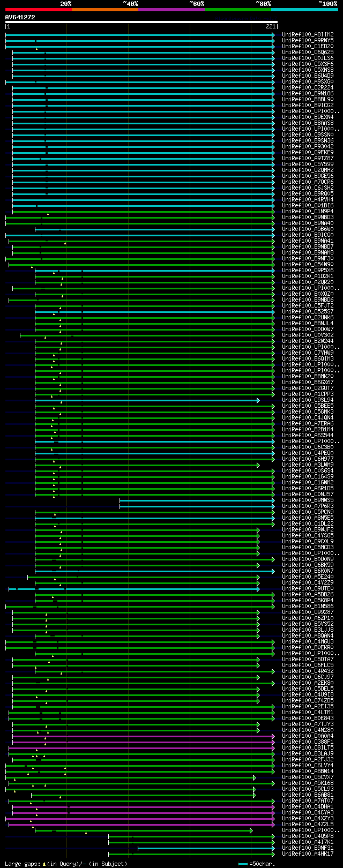Select hit UniRef100_C1N9P4

tap(308, 211)
